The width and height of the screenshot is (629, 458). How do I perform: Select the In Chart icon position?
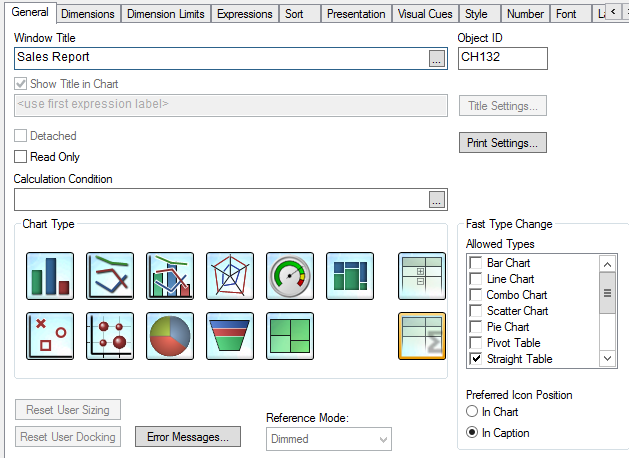(x=472, y=412)
